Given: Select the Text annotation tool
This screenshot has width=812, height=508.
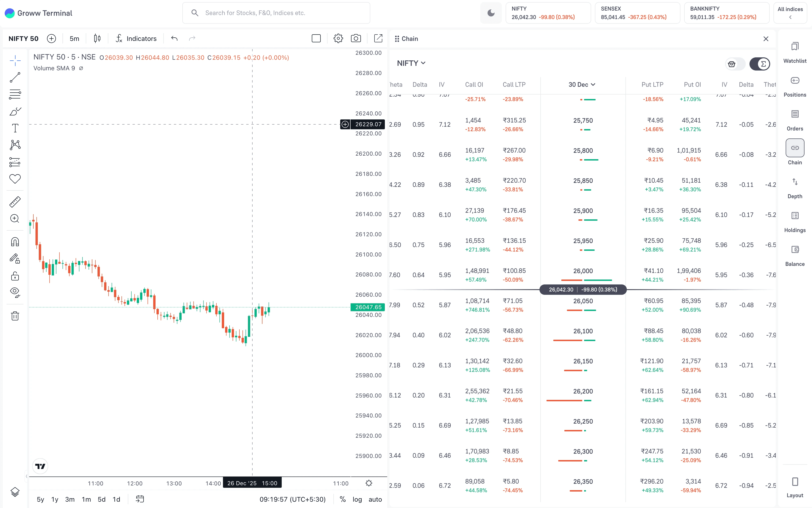Looking at the screenshot, I should pos(15,128).
